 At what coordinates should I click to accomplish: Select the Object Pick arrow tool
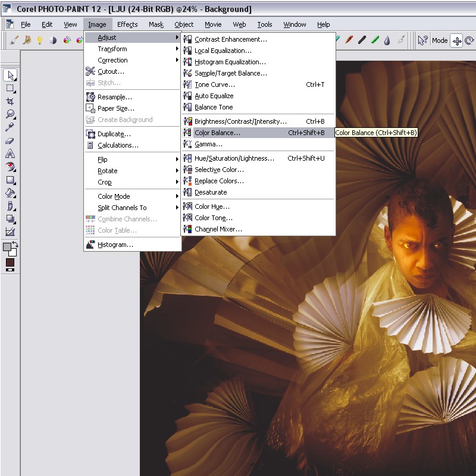pos(10,75)
